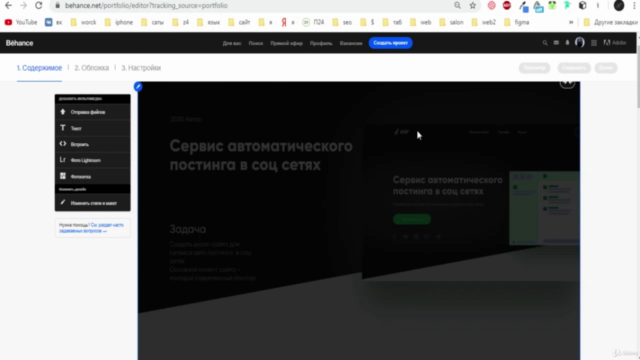Open the Прямой эфир nav item
The image size is (640, 360).
point(287,43)
